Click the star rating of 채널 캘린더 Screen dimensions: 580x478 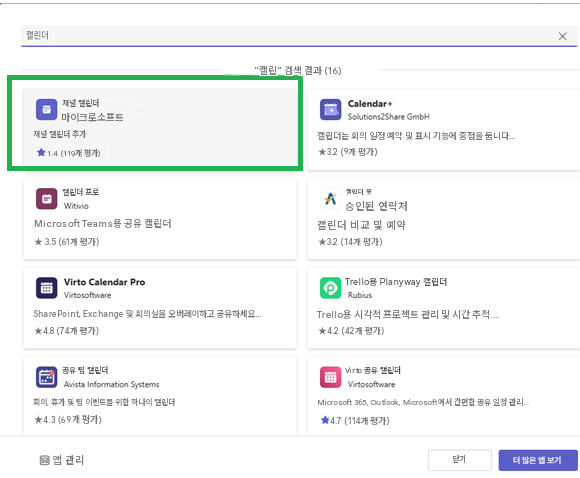tap(69, 153)
